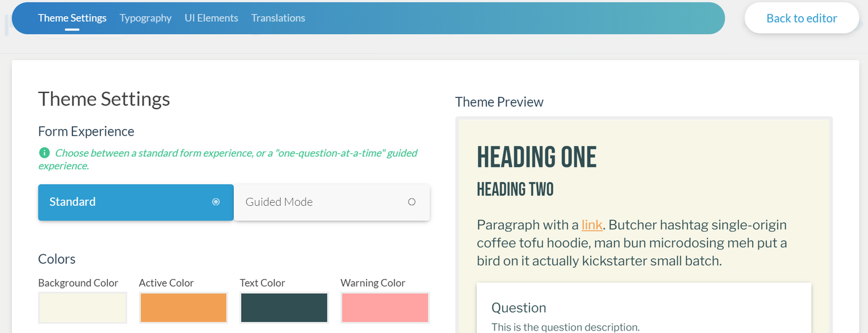Select the Standard form experience radio button

(216, 202)
